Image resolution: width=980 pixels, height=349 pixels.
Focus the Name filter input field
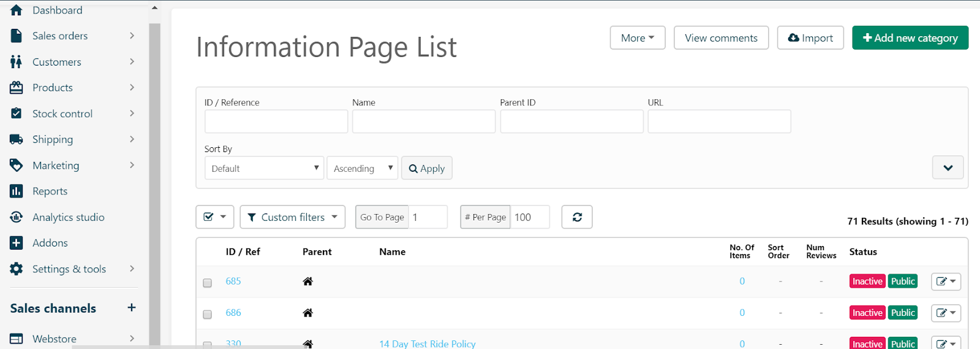[x=424, y=121]
